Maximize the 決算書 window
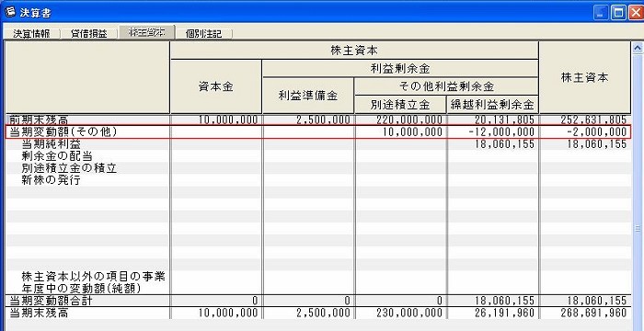 618,12
